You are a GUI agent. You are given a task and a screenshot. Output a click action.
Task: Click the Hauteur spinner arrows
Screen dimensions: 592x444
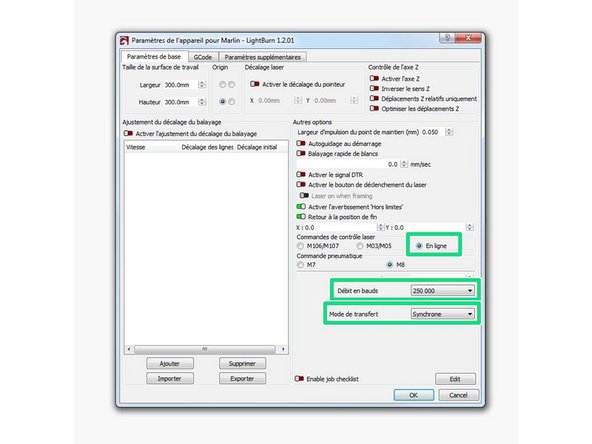202,102
